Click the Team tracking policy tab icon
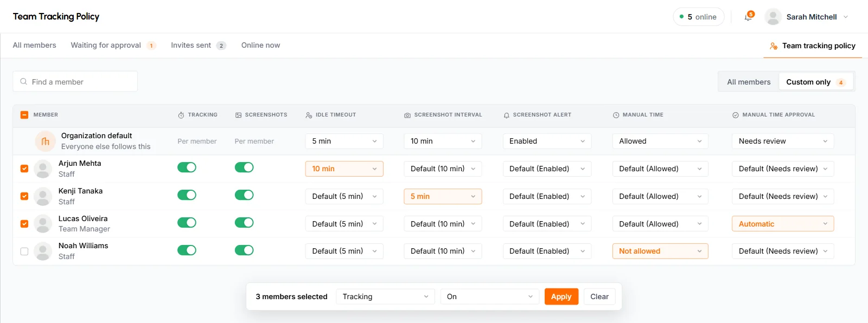Viewport: 868px width, 323px height. (x=774, y=46)
